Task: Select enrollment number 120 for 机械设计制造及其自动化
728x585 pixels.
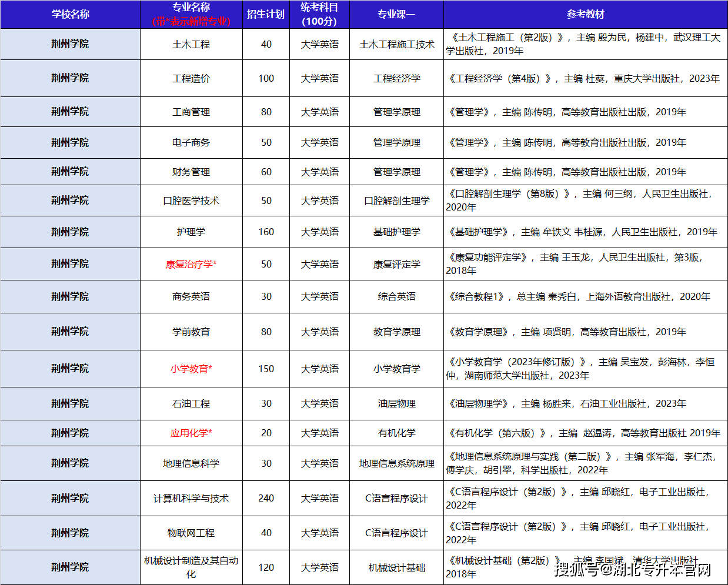Action: click(x=266, y=567)
